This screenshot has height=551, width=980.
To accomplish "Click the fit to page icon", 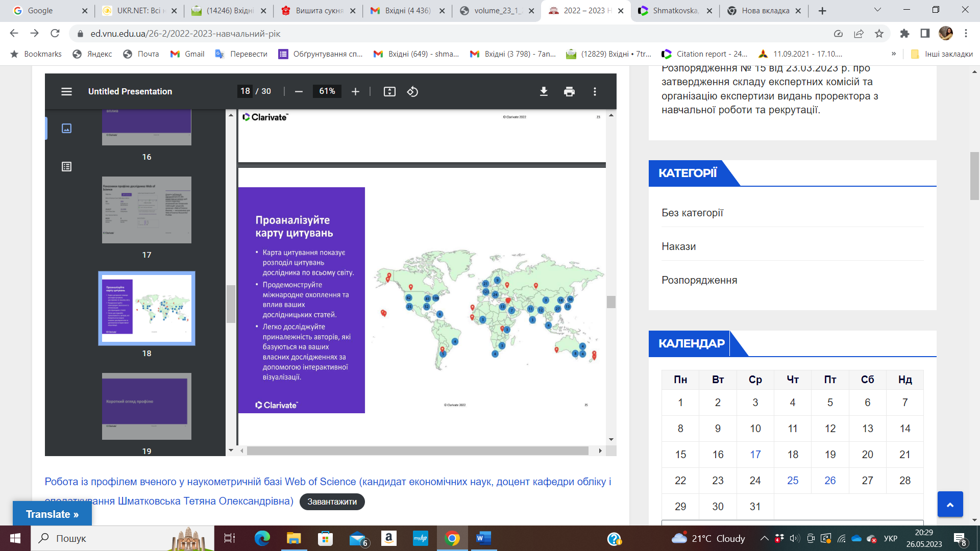I will [389, 91].
